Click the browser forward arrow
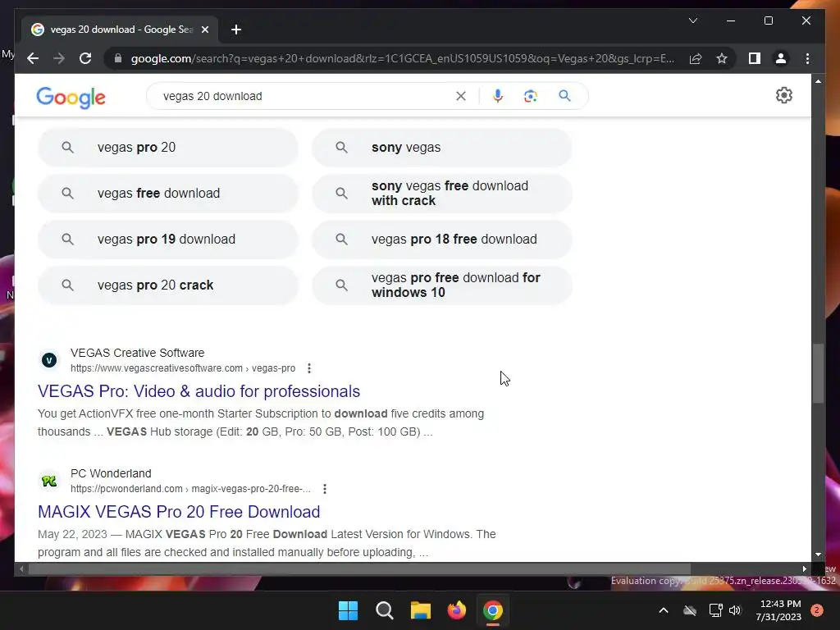 59,58
